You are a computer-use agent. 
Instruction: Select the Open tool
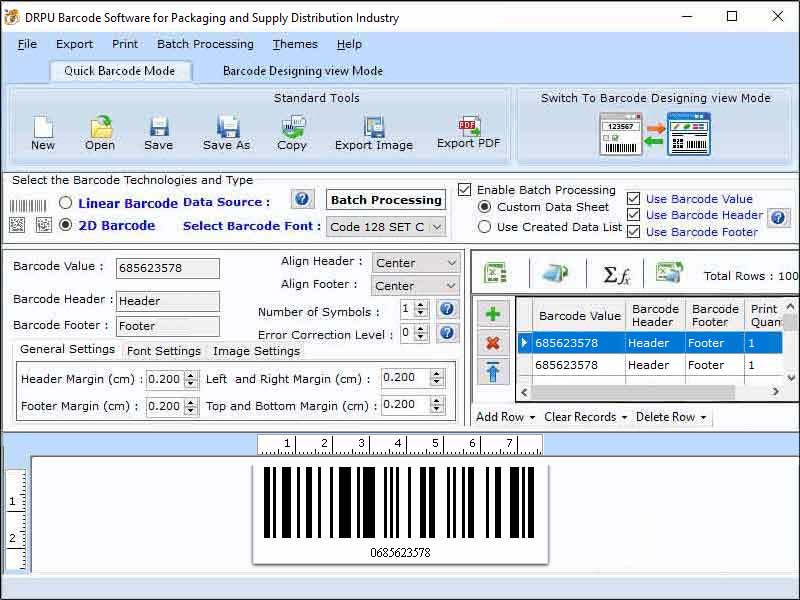(99, 130)
